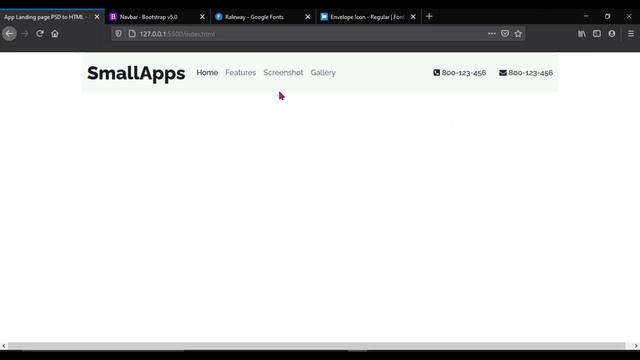Restore down the browser window
Screen dimensions: 640x360
(x=607, y=16)
